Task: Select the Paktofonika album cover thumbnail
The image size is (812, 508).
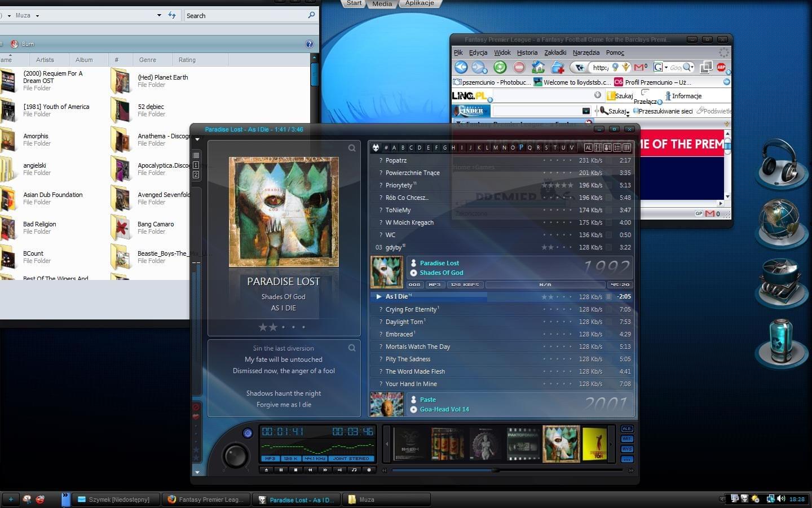Action: pyautogui.click(x=523, y=444)
